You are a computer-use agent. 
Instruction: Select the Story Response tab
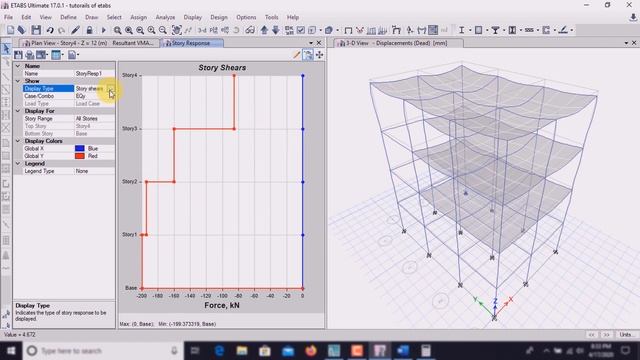click(x=191, y=43)
